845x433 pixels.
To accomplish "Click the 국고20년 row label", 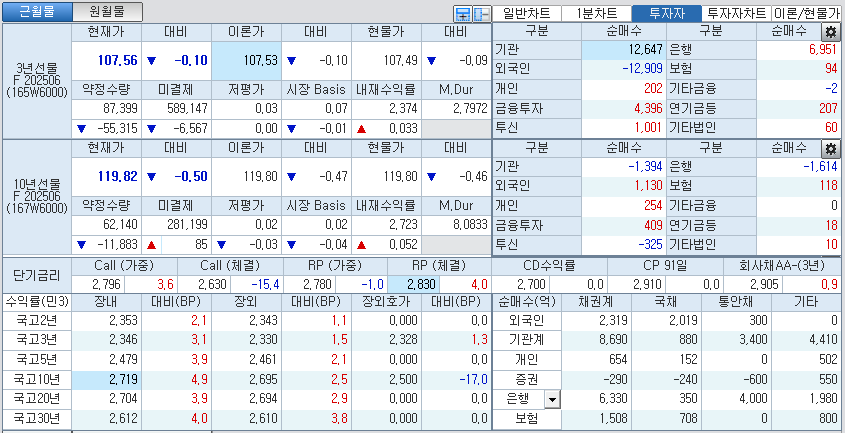I will tap(37, 399).
